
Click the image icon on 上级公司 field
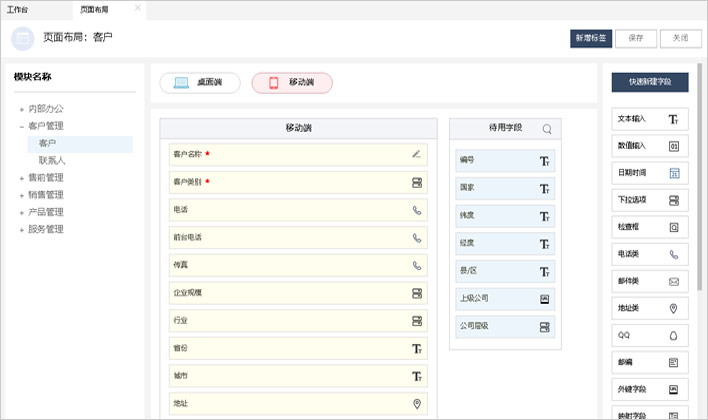click(x=544, y=299)
